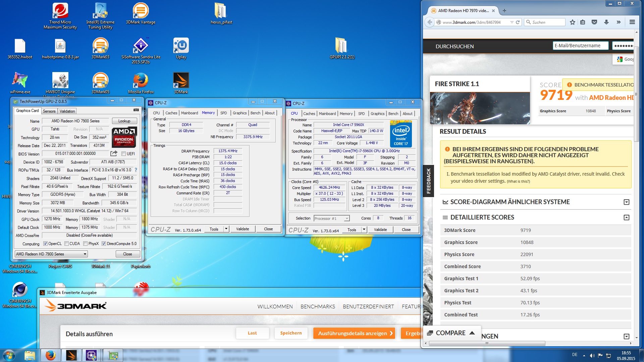Open Mainboard tab in Memory CPU-Z window
Screen dimensions: 644x362
pyautogui.click(x=190, y=113)
